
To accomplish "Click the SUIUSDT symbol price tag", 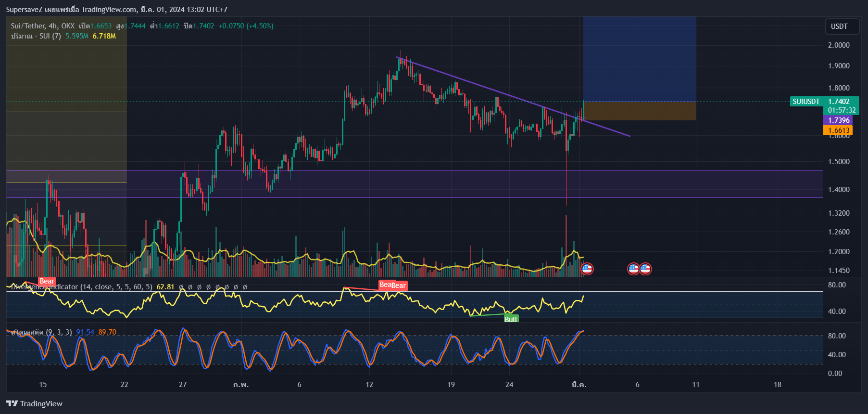I will (806, 101).
